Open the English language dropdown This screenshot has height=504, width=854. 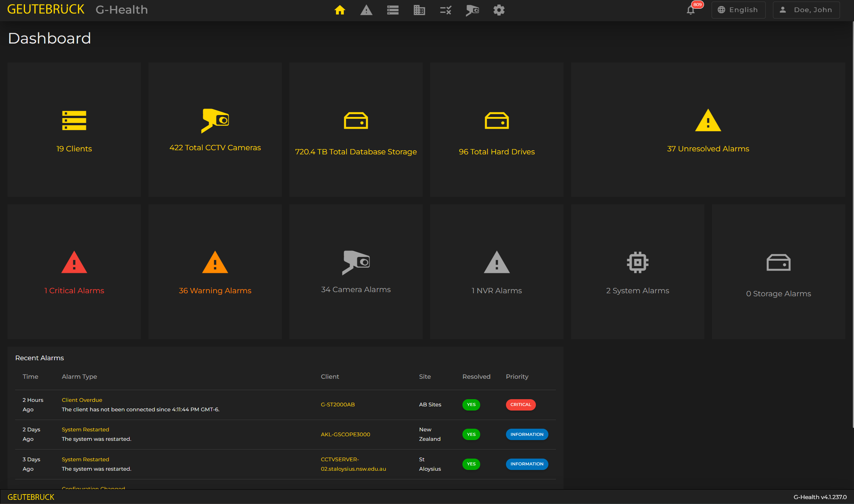click(738, 10)
